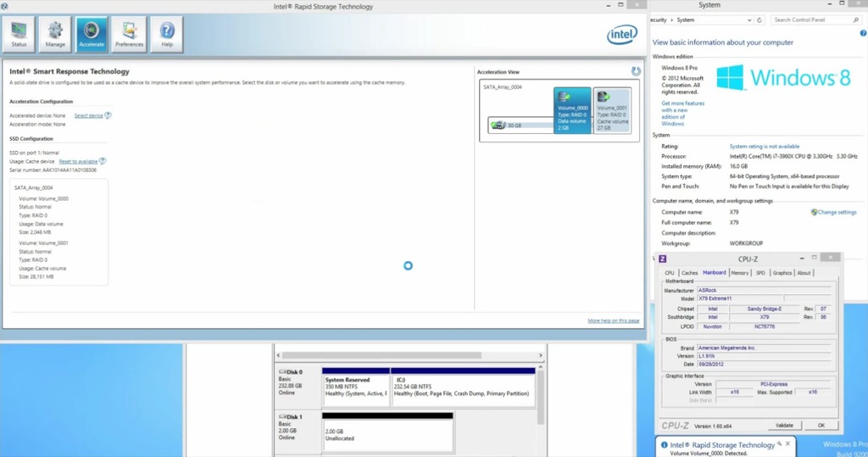Click the Disk Management scroll right arrow

coord(540,355)
